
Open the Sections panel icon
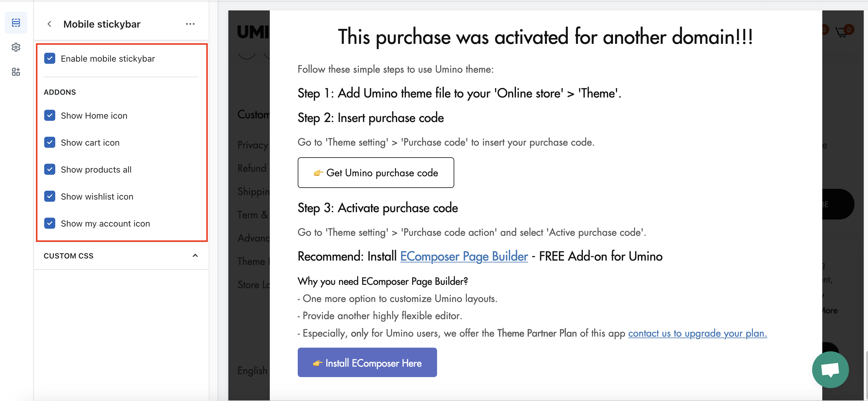pos(16,23)
